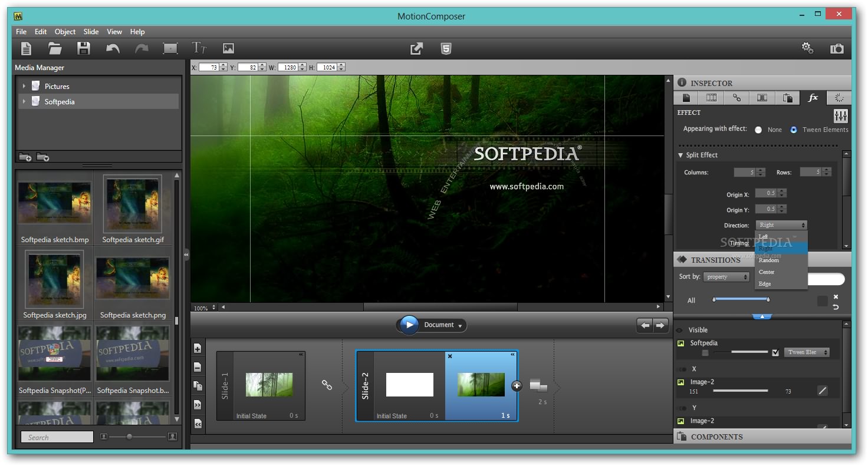Open the File menu

tap(21, 32)
